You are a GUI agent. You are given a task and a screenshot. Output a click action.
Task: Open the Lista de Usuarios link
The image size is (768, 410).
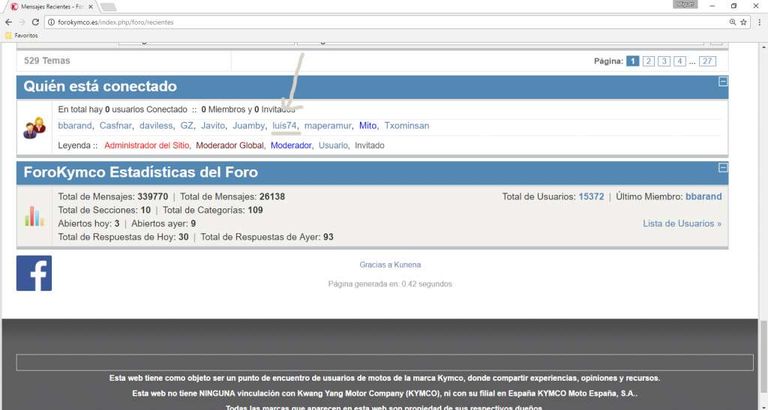pyautogui.click(x=681, y=224)
